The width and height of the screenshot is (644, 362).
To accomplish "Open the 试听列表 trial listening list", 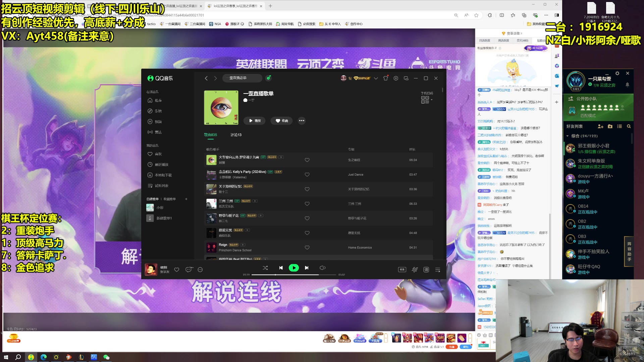I will (158, 186).
